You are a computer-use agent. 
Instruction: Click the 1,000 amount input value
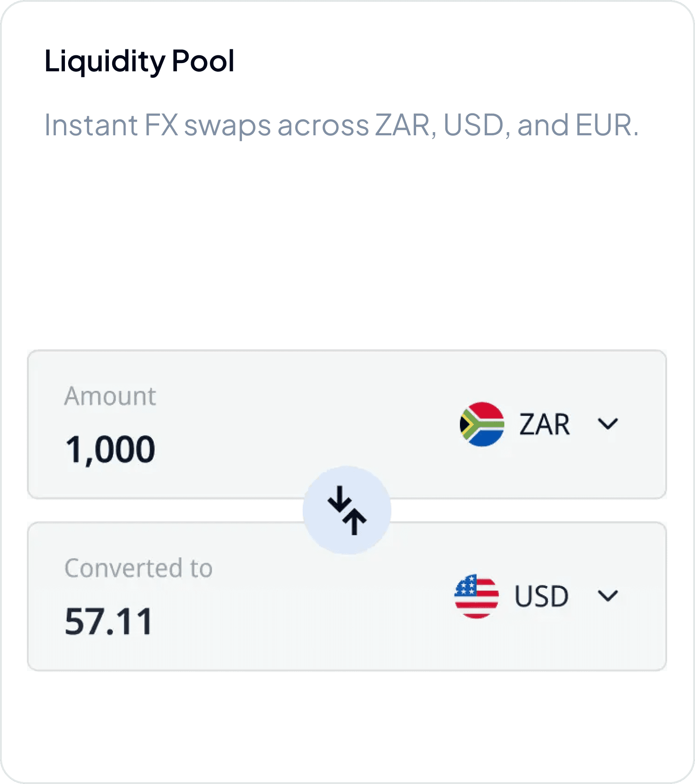pos(110,449)
